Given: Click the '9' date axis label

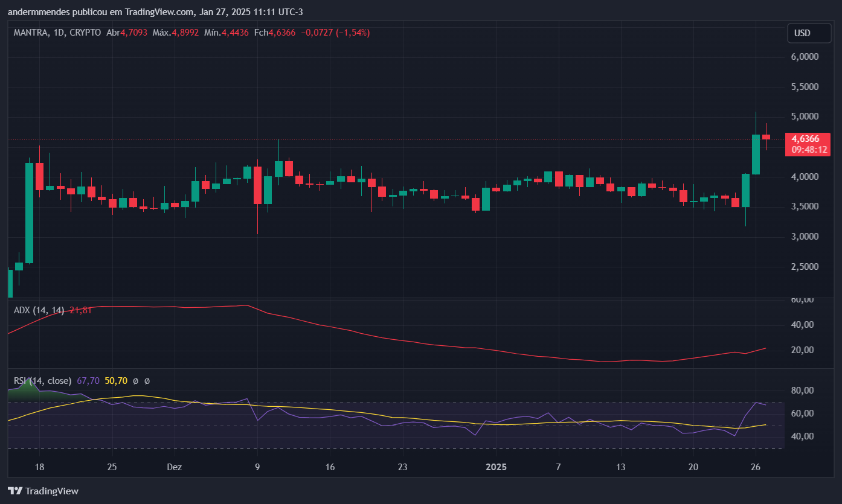Looking at the screenshot, I should click(258, 467).
